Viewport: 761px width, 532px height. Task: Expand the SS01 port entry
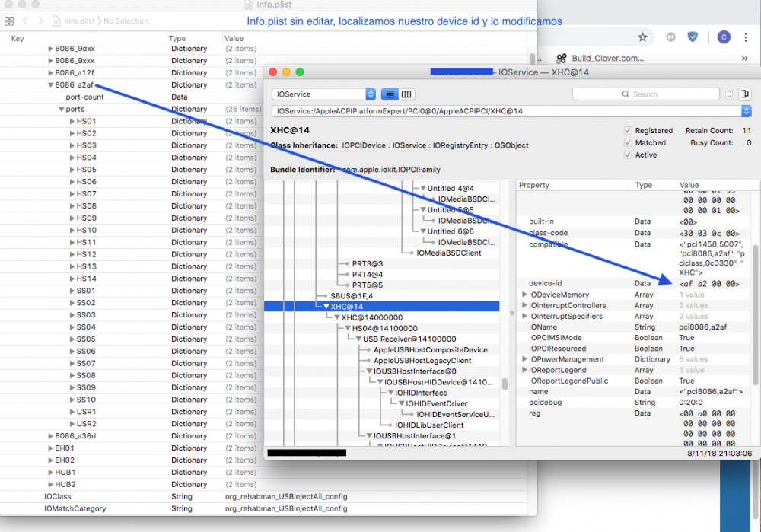72,291
